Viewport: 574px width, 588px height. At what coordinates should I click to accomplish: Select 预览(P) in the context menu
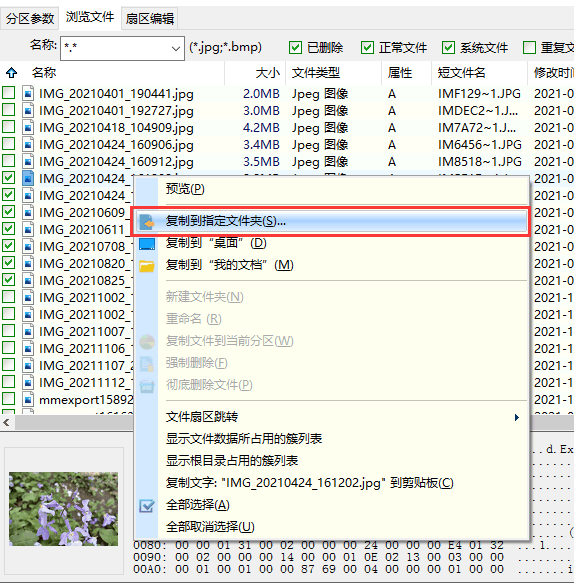185,189
